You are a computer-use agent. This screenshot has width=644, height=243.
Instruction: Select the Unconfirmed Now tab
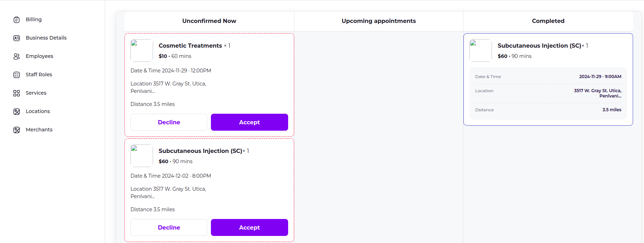click(209, 21)
